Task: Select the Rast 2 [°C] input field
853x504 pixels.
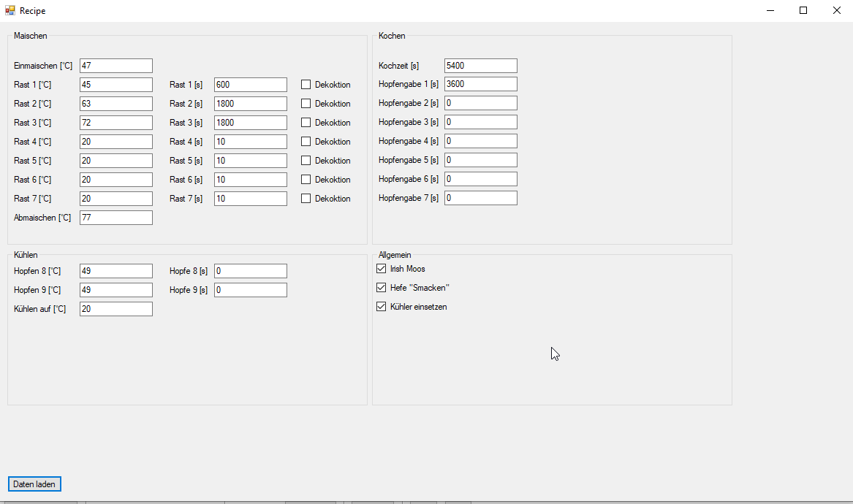Action: coord(115,104)
